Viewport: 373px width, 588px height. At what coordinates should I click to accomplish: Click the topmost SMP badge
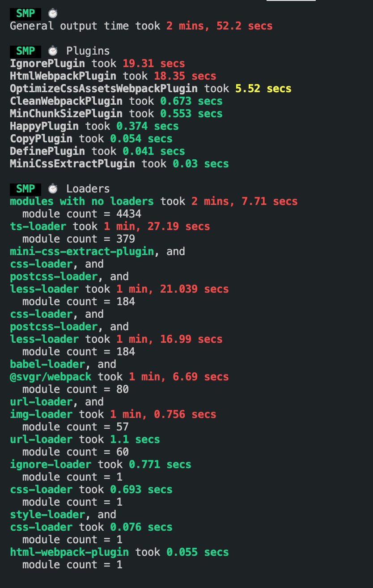(x=25, y=13)
